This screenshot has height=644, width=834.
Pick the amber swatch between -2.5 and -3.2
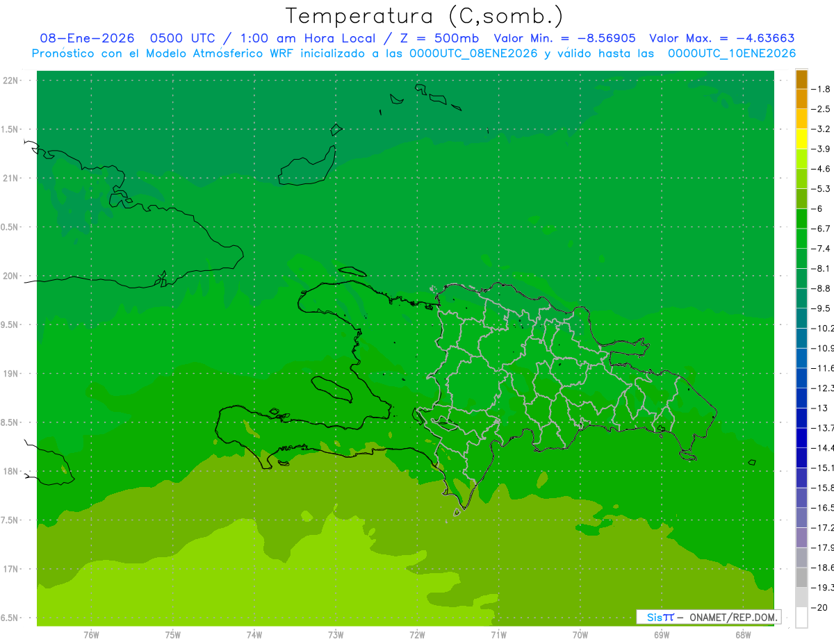point(801,119)
